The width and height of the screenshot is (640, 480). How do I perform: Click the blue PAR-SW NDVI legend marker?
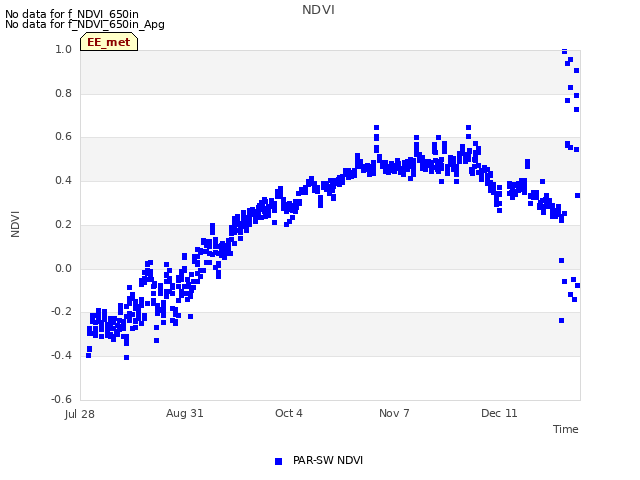278,461
